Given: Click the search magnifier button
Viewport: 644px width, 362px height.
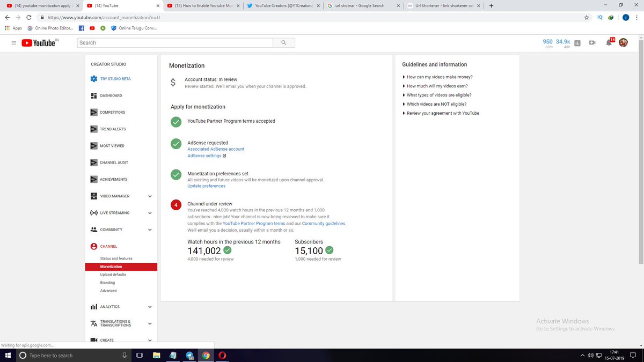Looking at the screenshot, I should coord(283,43).
